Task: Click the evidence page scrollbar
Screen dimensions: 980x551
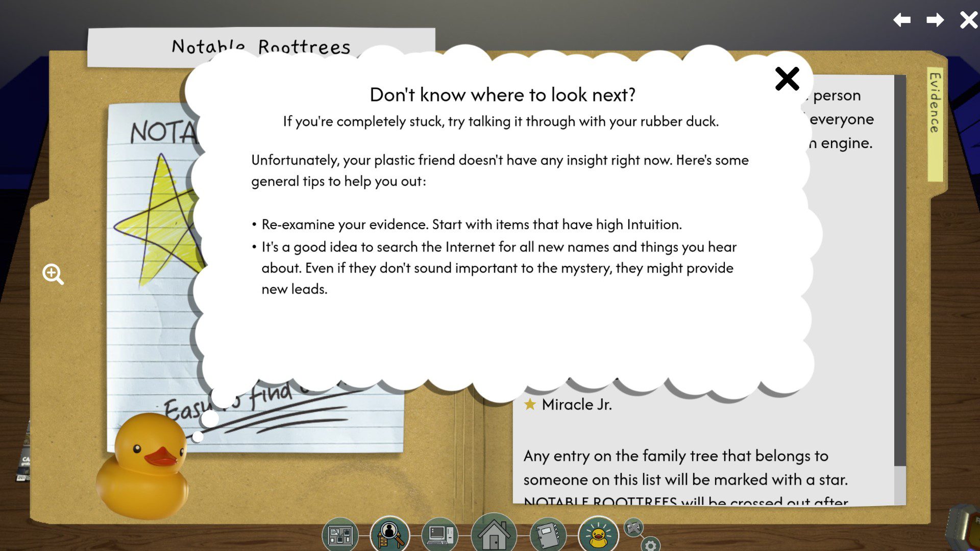Action: click(900, 290)
